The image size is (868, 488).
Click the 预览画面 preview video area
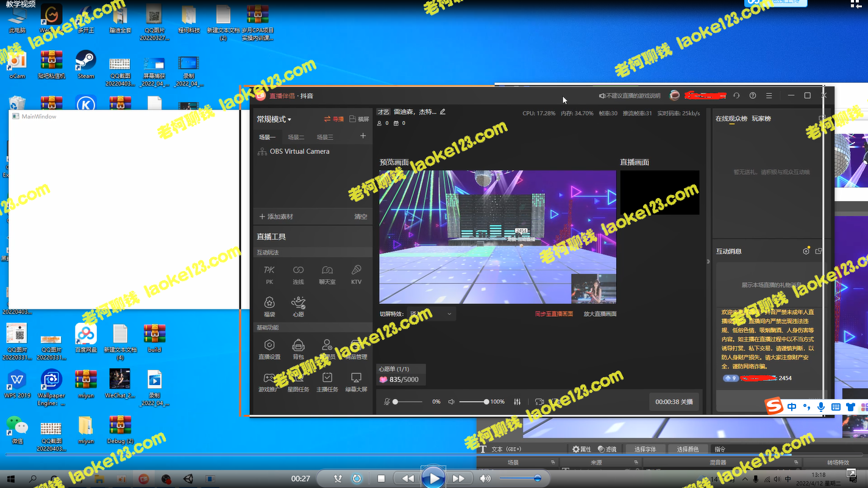497,237
